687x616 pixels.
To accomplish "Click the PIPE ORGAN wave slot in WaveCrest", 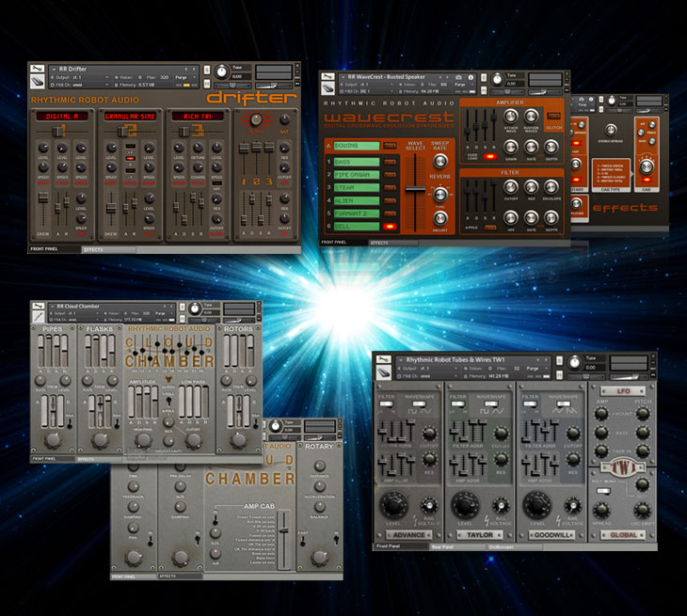I will pos(357,175).
